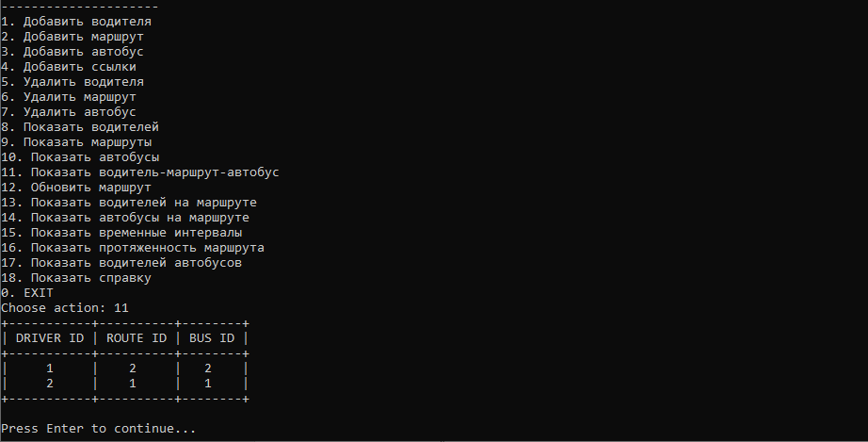
Task: Click 'Удалить автобус' menu entry
Action: [x=69, y=112]
